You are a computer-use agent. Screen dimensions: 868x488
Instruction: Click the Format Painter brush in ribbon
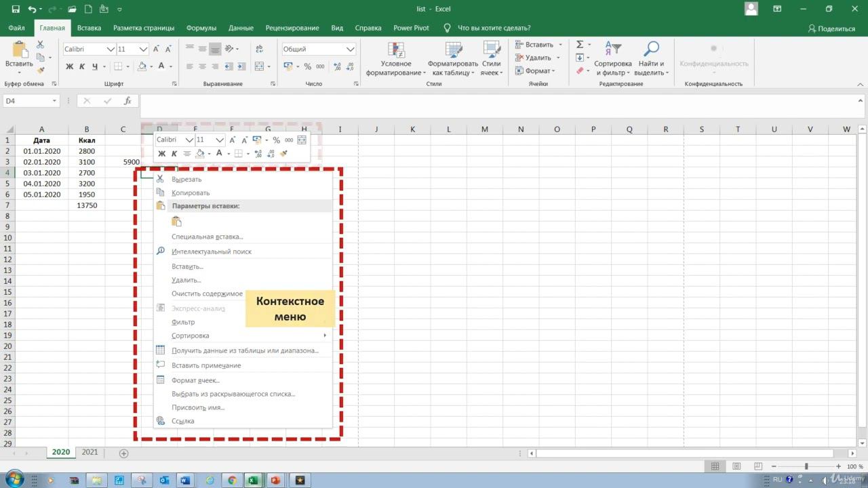(x=40, y=70)
